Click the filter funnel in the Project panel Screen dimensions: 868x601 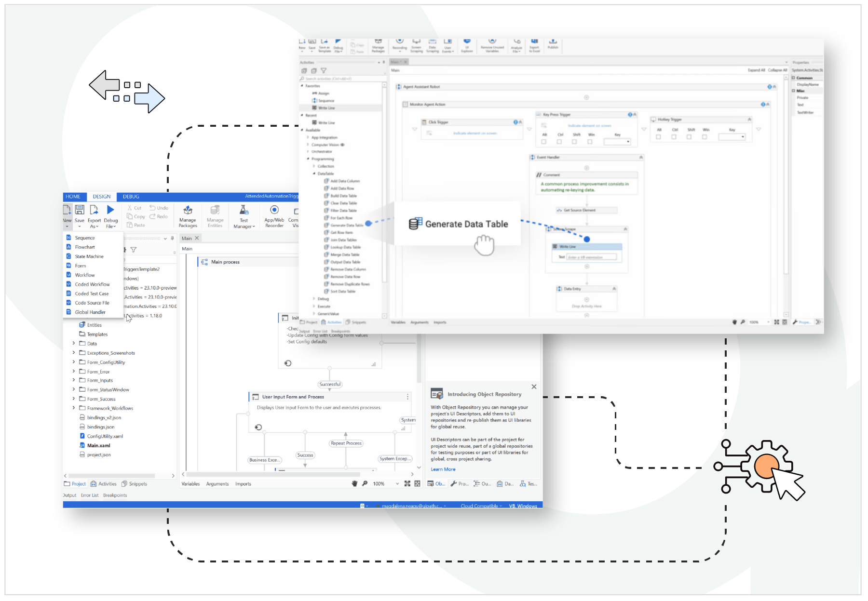[x=134, y=250]
